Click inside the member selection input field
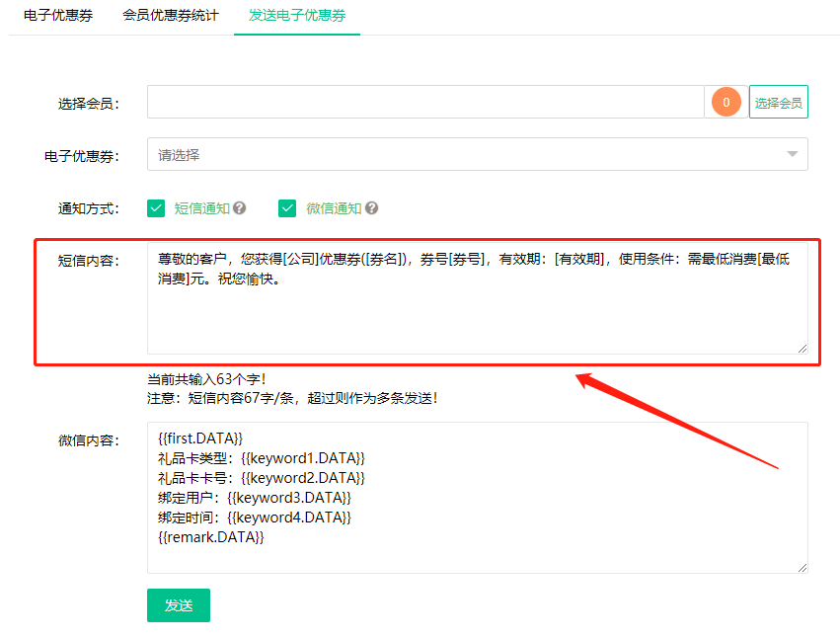This screenshot has height=638, width=840. point(424,101)
